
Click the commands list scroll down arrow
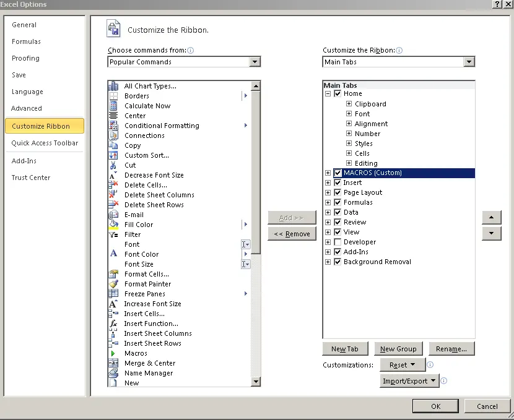[x=255, y=382]
